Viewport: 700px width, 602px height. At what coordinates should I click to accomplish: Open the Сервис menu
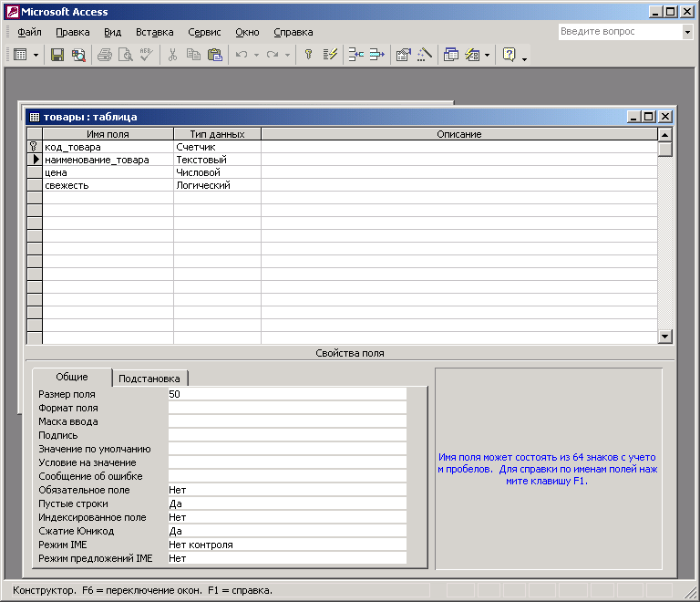(x=204, y=32)
